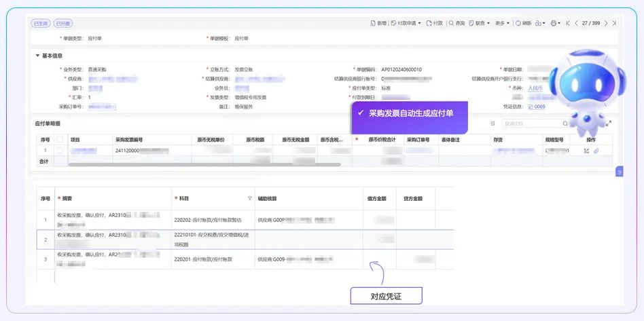Open the 付款申请 dropdown
The width and height of the screenshot is (644, 321).
click(408, 23)
